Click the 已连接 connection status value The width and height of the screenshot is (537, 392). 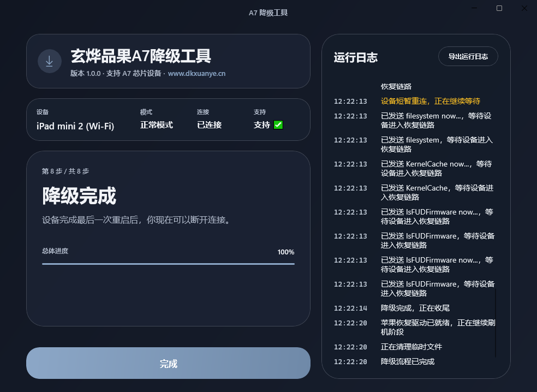coord(209,125)
